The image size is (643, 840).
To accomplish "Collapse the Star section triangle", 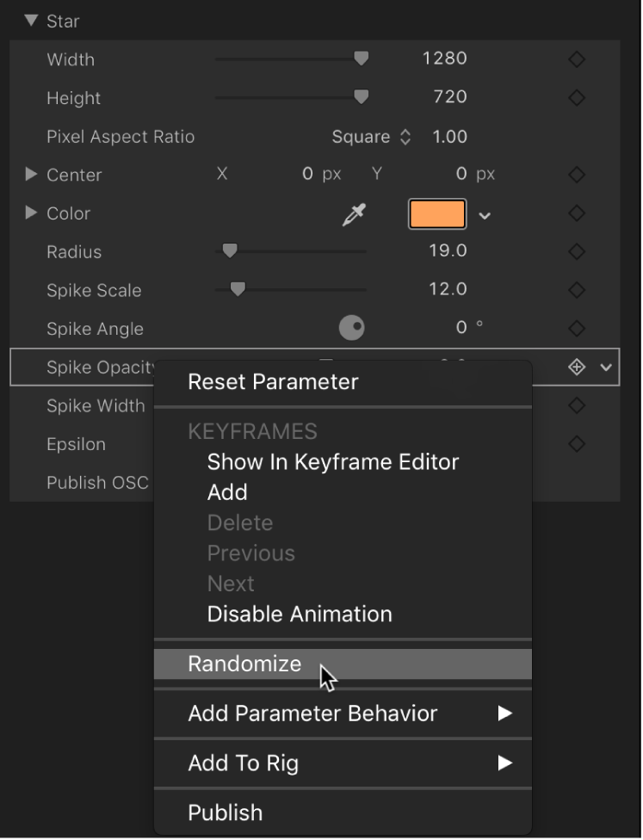I will point(32,21).
